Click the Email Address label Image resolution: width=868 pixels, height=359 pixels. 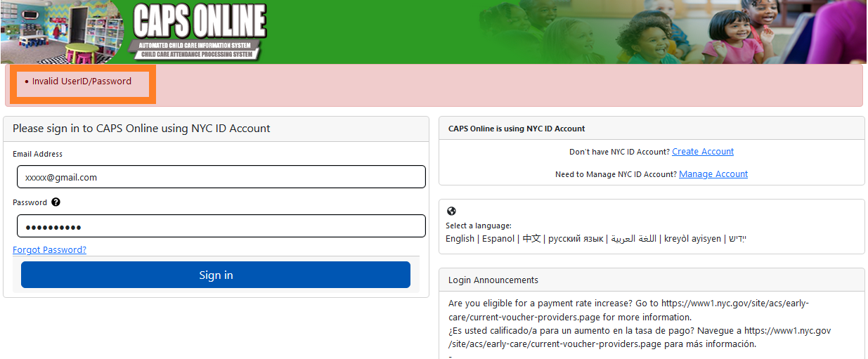(37, 154)
